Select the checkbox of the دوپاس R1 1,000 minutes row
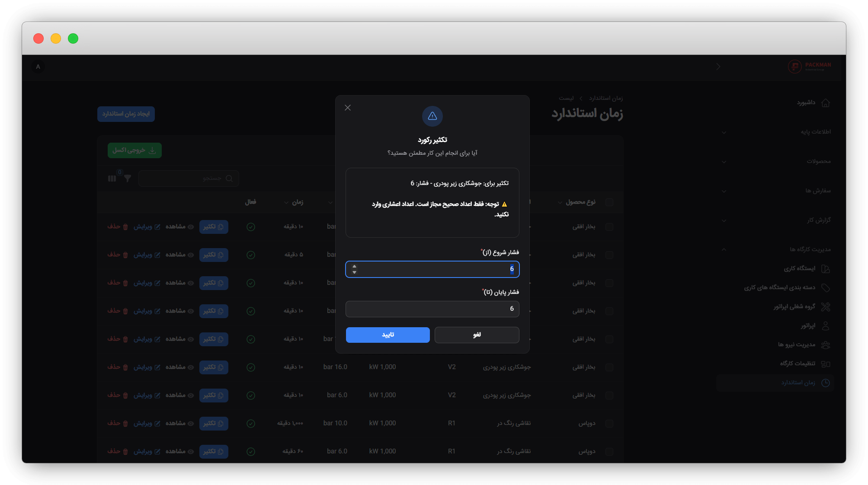 click(x=609, y=423)
